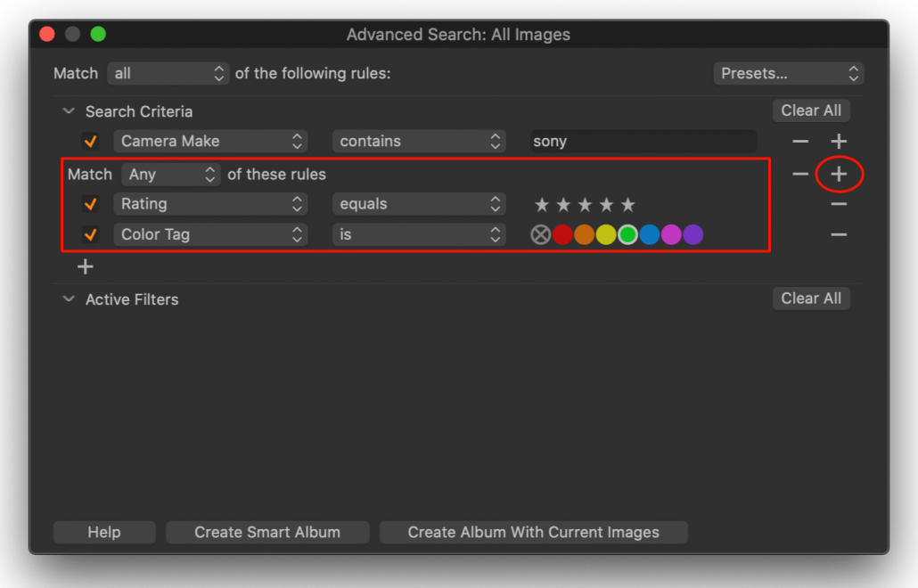Open the 'Any' match dropdown for nested rules
This screenshot has height=588, width=918.
point(170,174)
